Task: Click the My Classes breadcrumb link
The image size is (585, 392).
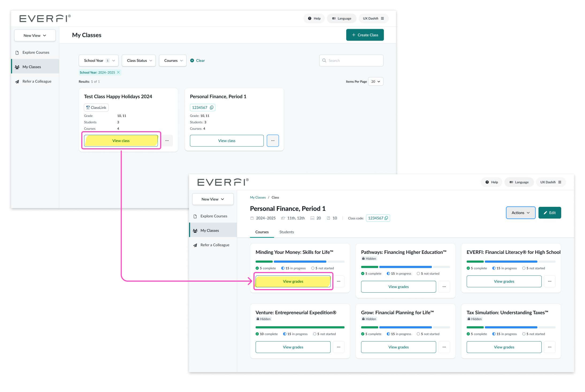Action: [x=257, y=197]
